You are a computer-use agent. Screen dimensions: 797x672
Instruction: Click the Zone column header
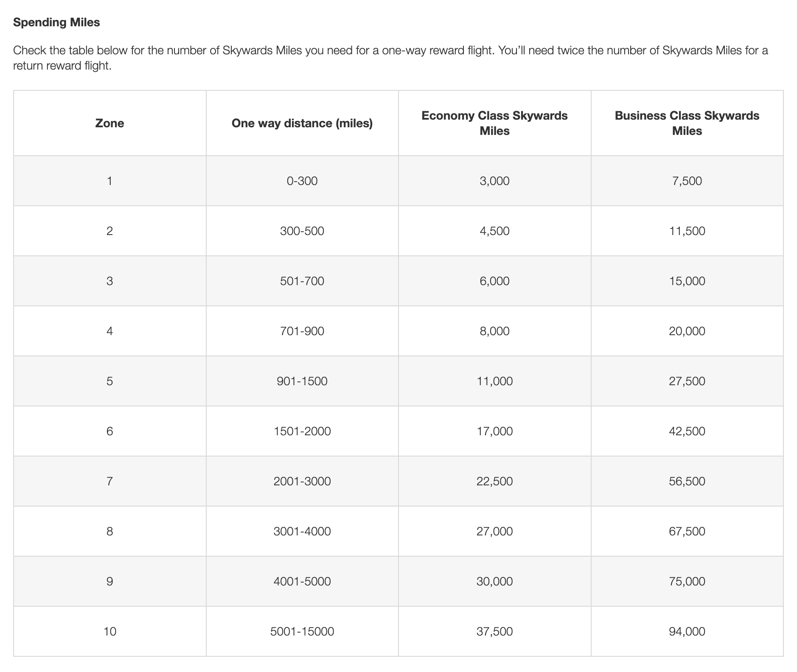coord(109,123)
